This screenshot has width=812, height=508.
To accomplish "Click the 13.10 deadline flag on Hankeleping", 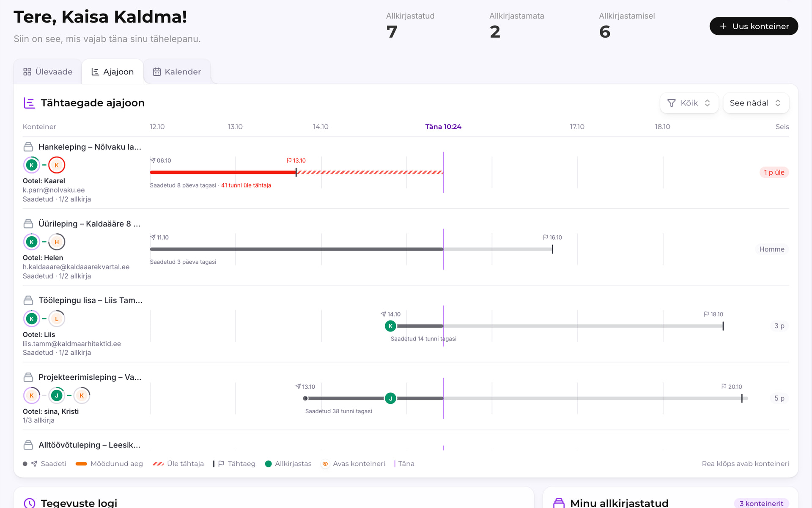I will pyautogui.click(x=296, y=160).
